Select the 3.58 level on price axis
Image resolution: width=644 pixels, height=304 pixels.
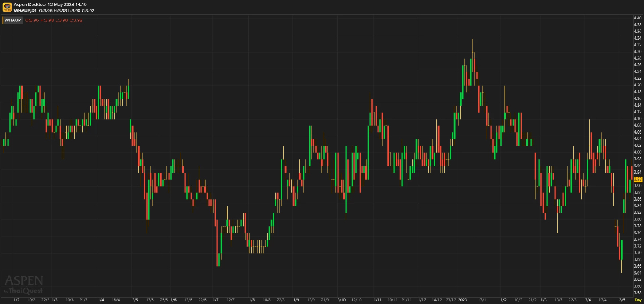point(638,293)
